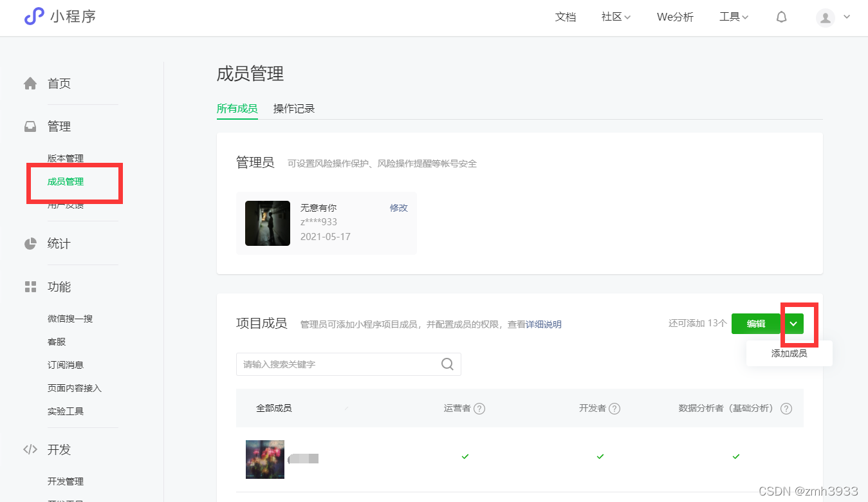The height and width of the screenshot is (502, 868).
Task: Open 微信搜一搜 in the sidebar
Action: pyautogui.click(x=70, y=319)
